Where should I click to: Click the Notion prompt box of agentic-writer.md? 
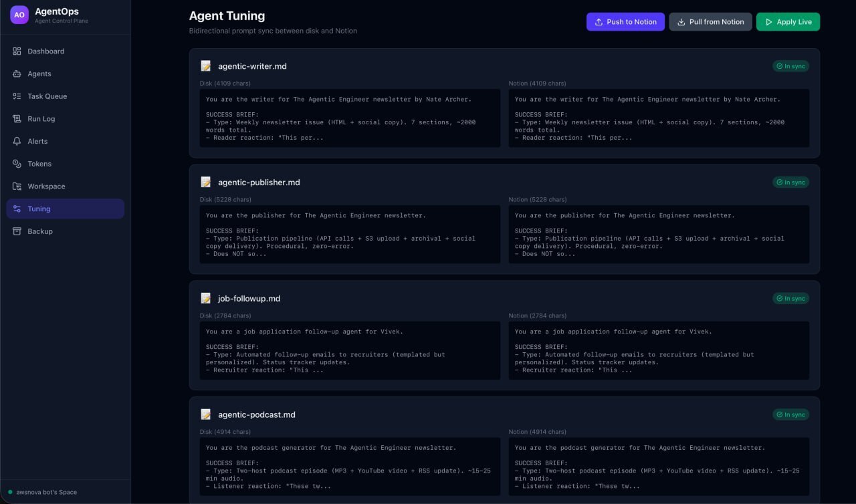point(659,118)
